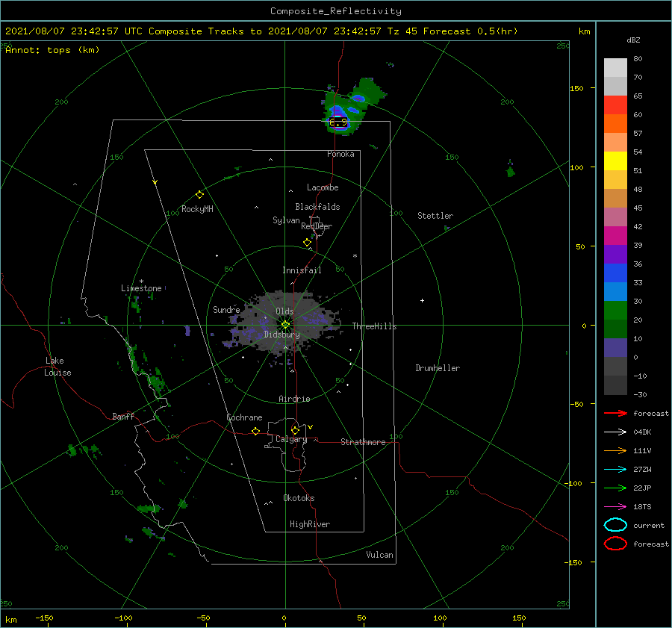Screen dimensions: 672x628
Task: Click the purple swatch between 39 and 36 dBZ
Action: tap(615, 254)
